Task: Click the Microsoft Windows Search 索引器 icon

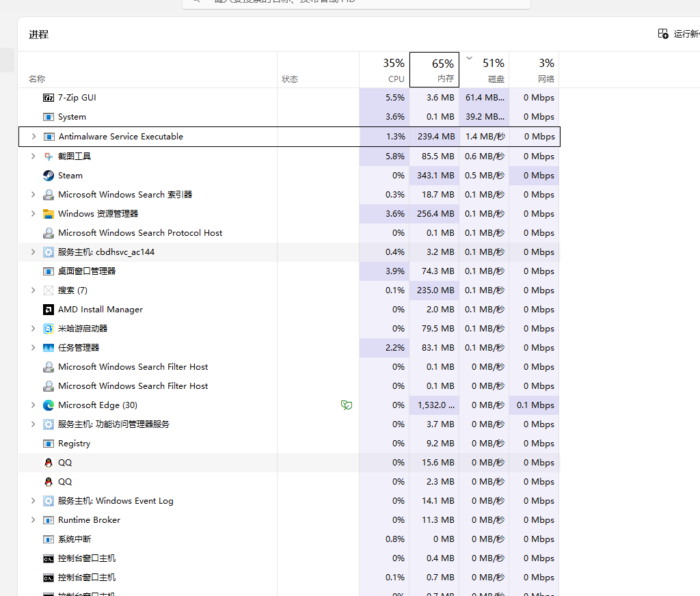Action: coord(49,195)
